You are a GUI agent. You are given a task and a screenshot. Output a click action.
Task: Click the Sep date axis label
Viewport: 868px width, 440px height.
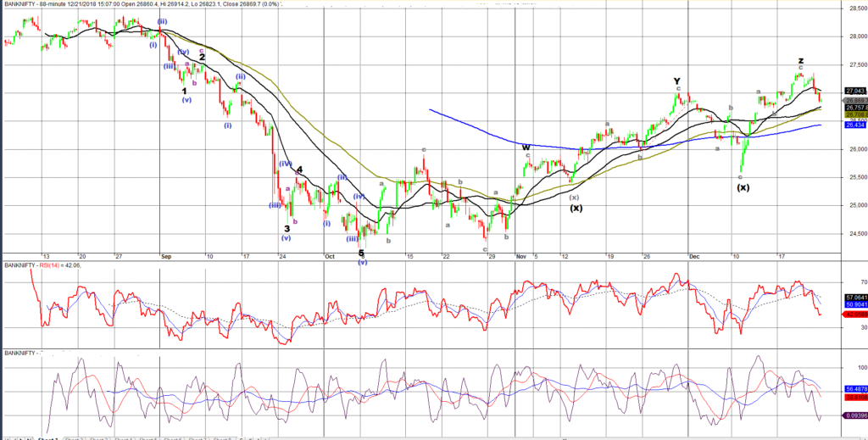[x=167, y=257]
